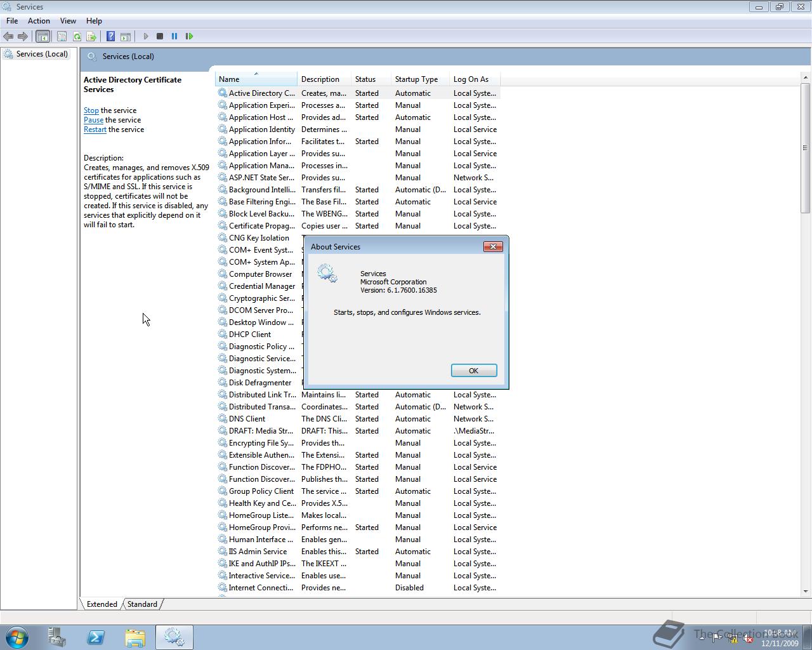Click gear icon beside DHCP Client row

[223, 334]
